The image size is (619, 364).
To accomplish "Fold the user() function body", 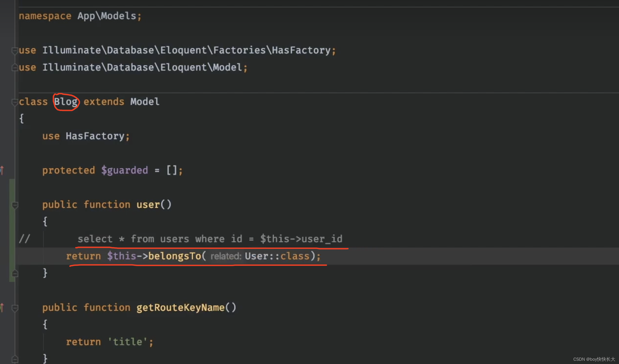I will (x=15, y=205).
